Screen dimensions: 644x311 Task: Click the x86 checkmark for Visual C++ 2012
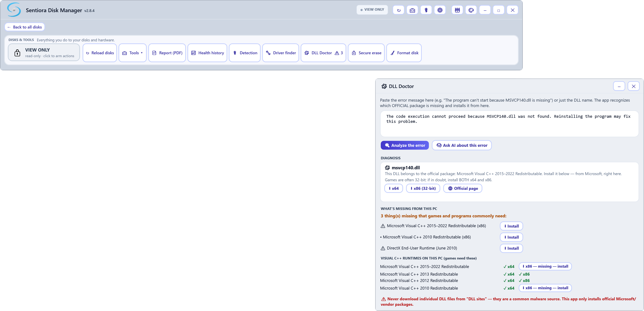point(524,281)
